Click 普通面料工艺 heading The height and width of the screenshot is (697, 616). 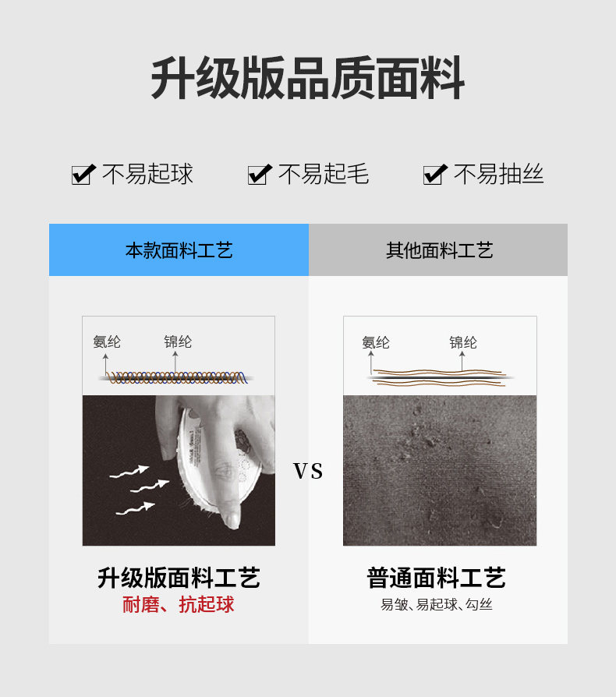coord(437,578)
